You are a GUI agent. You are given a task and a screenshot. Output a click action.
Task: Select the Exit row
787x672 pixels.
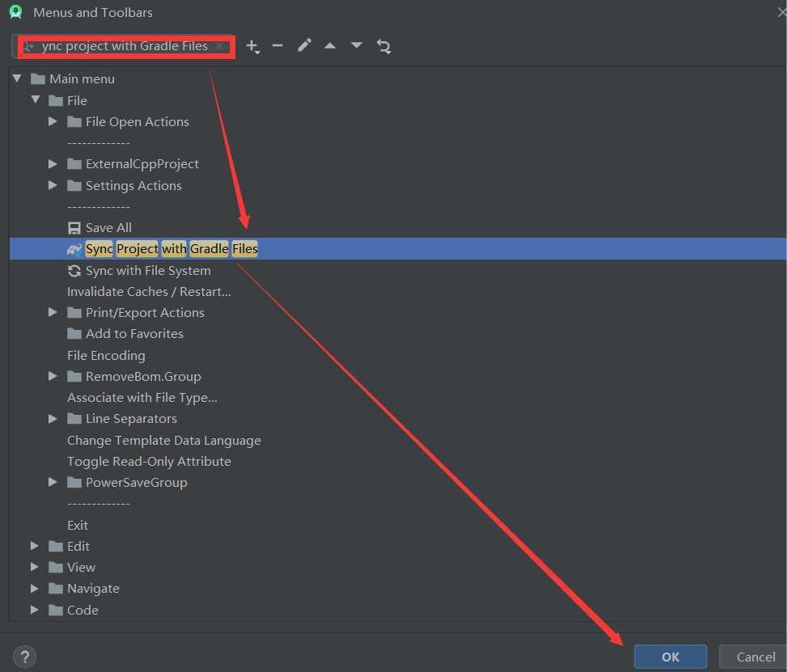point(398,525)
